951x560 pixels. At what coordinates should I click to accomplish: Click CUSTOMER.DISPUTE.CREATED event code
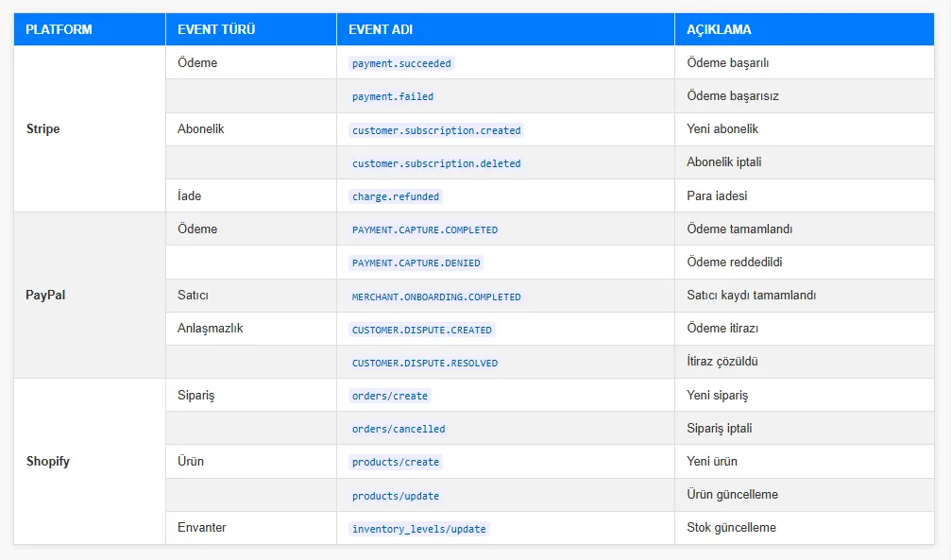pyautogui.click(x=421, y=330)
